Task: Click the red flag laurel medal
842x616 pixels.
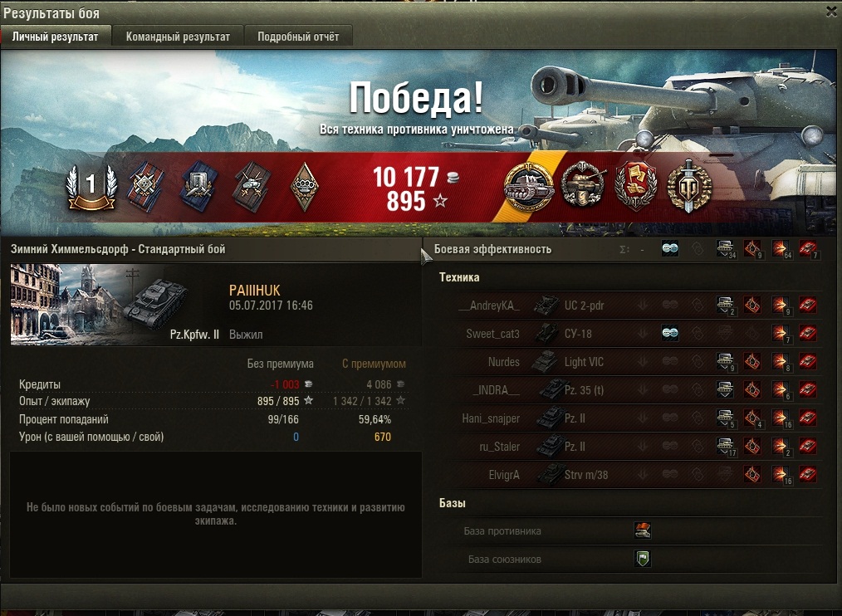Action: [636, 186]
